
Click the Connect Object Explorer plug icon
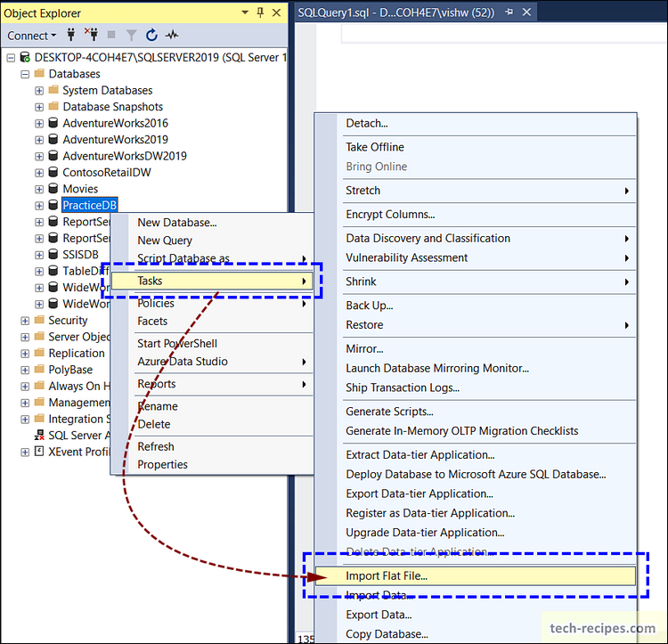click(x=71, y=36)
